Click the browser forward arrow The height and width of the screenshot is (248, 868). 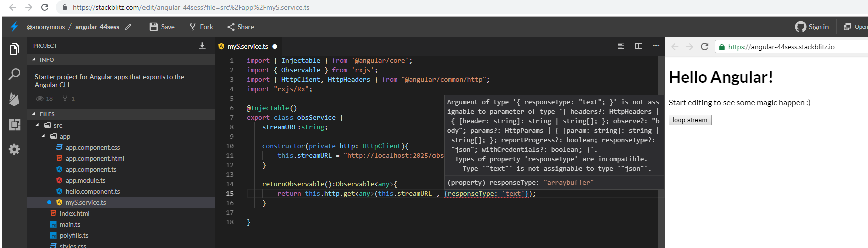click(29, 7)
